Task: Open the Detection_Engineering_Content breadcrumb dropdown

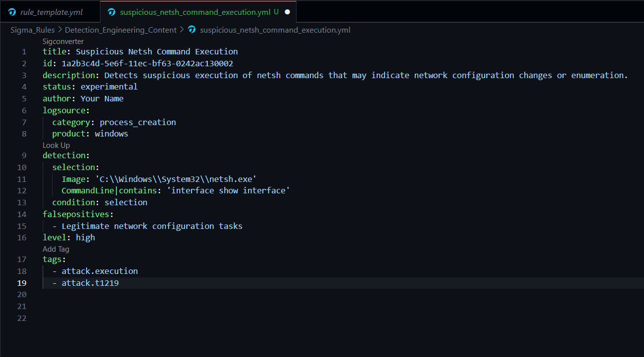Action: coord(120,30)
